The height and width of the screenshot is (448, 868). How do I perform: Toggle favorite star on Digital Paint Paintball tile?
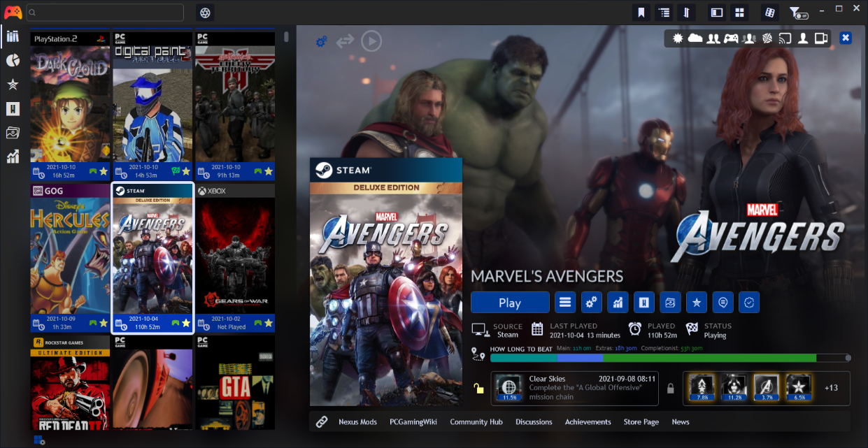(x=185, y=171)
